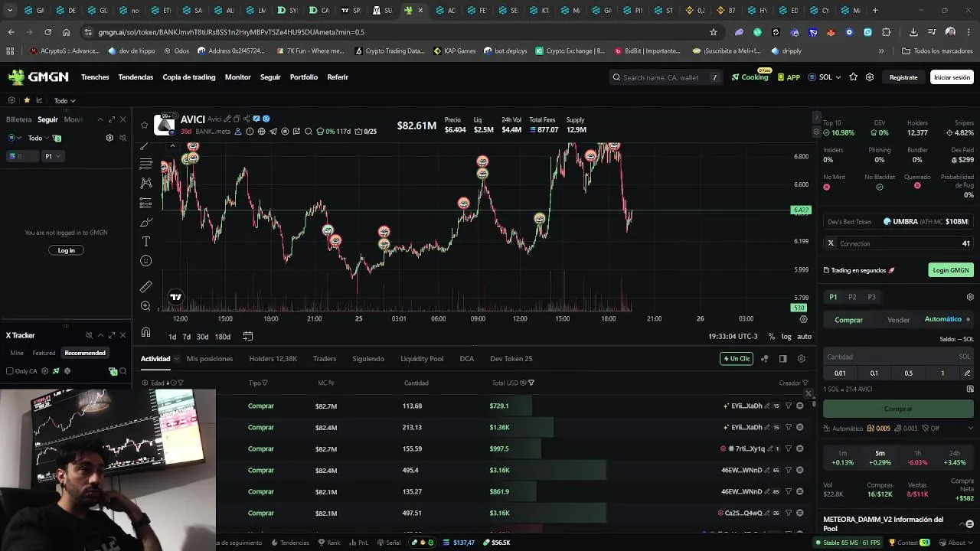Viewport: 980px width, 551px height.
Task: Open the Fibonacci lines tool
Action: (x=145, y=164)
